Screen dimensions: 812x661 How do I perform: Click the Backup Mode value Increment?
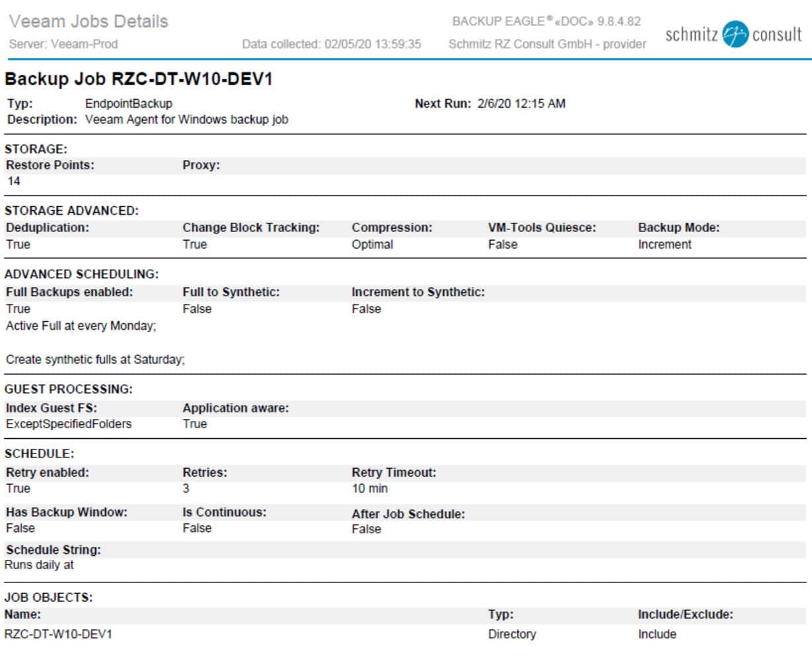tap(664, 245)
